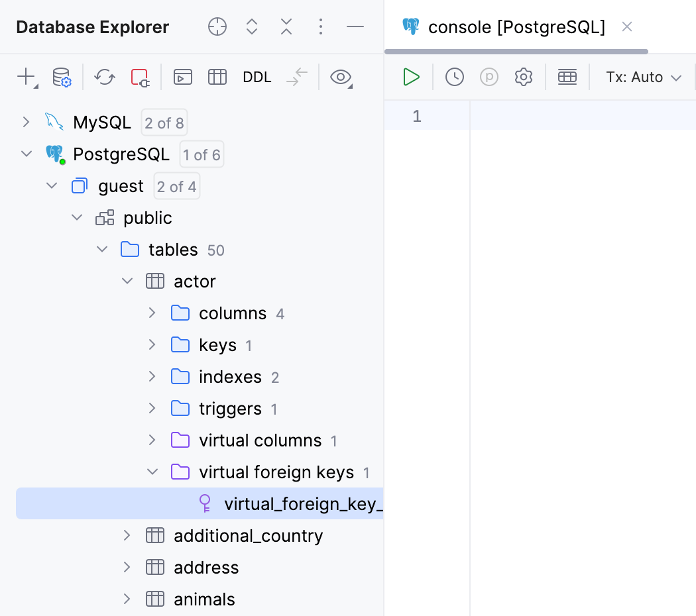The width and height of the screenshot is (696, 616).
Task: Switch to the console [PostgreSQL] tab
Action: [x=517, y=27]
